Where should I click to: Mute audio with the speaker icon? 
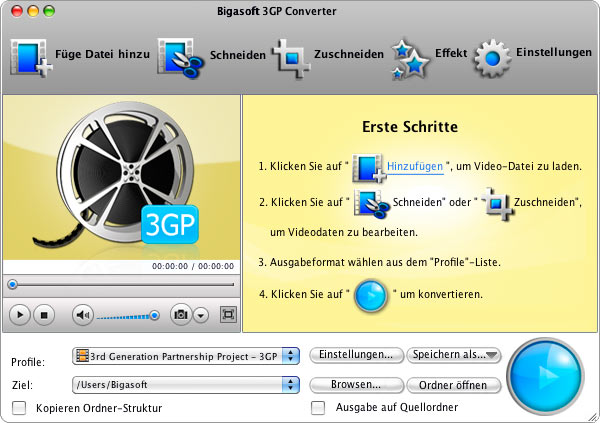(x=83, y=315)
